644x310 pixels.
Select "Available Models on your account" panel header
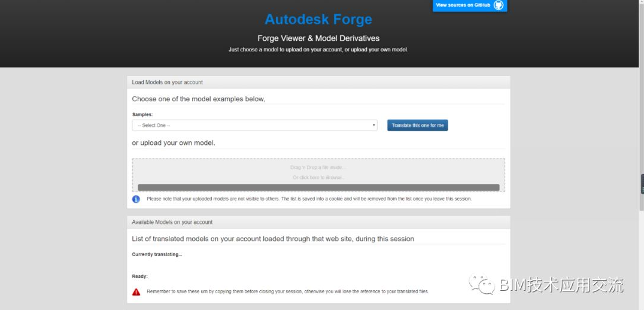point(172,222)
